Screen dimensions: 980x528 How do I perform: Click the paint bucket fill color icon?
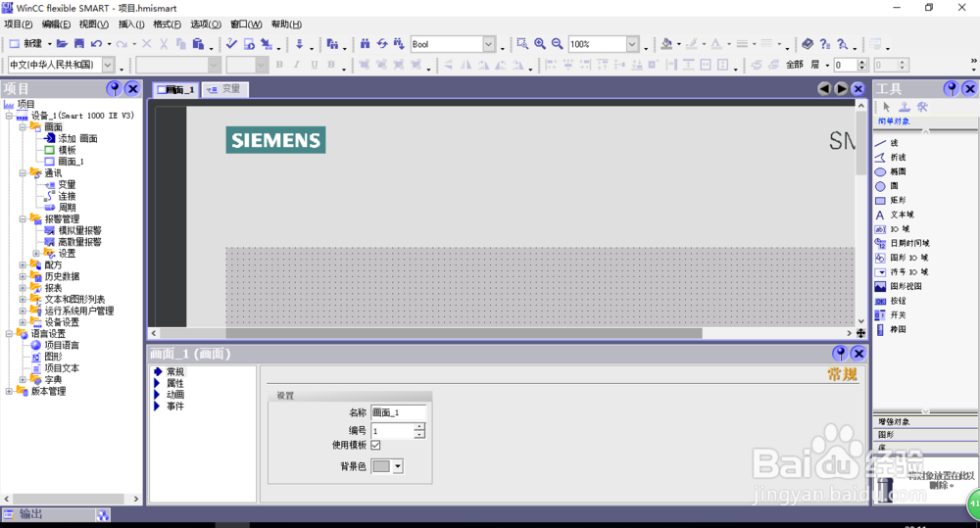[x=666, y=44]
